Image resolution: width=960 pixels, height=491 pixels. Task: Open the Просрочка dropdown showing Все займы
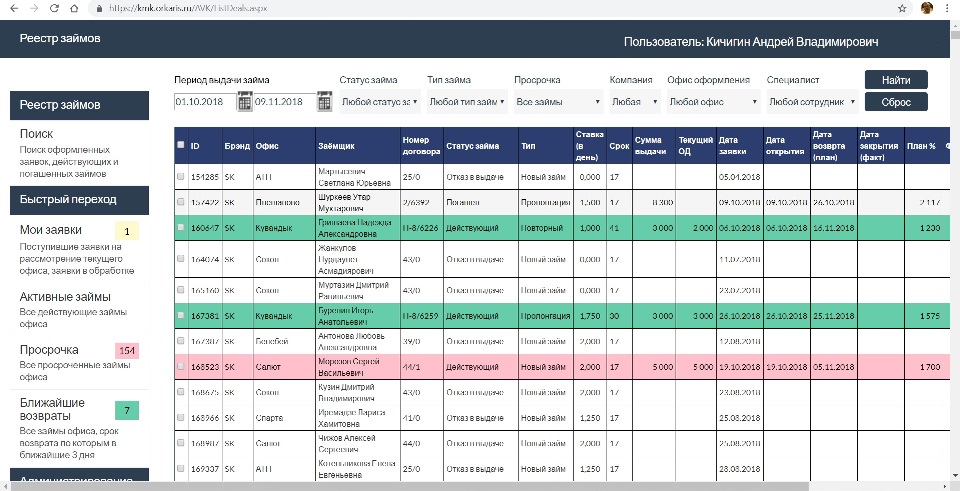(558, 102)
